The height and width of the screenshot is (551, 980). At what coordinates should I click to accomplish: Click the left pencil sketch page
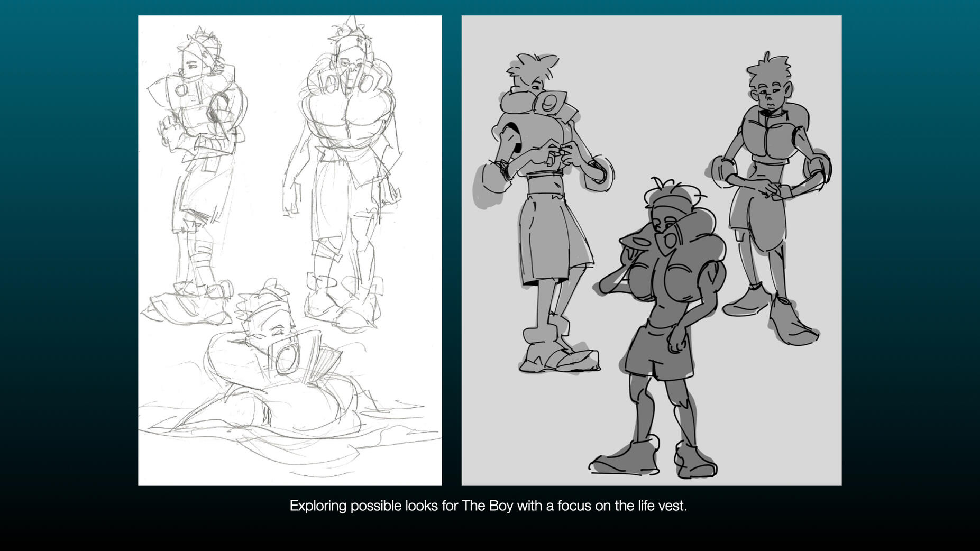(290, 250)
